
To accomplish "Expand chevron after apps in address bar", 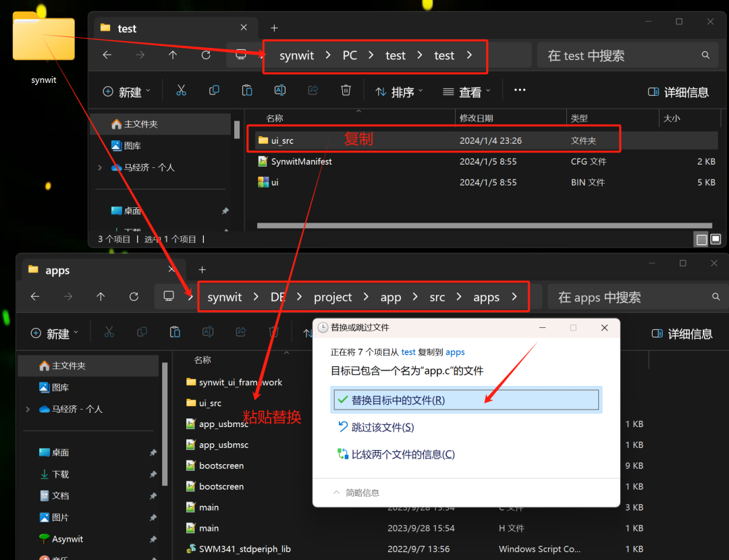I will [x=514, y=296].
